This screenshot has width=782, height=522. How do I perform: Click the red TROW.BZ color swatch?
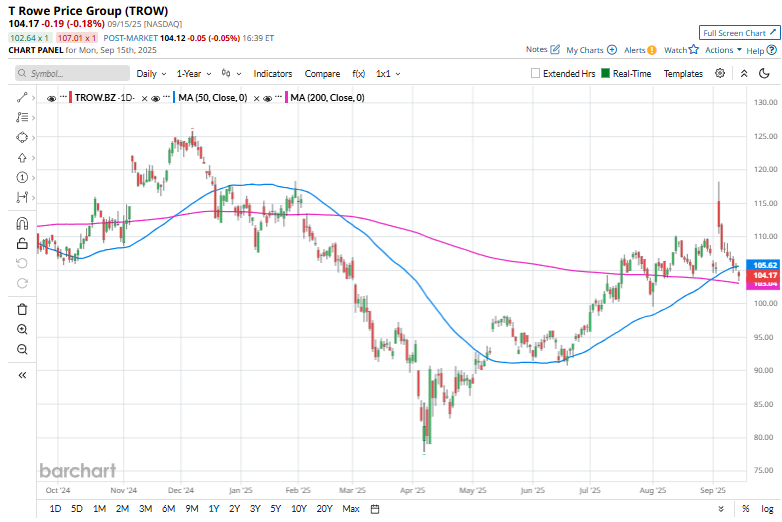[70, 97]
